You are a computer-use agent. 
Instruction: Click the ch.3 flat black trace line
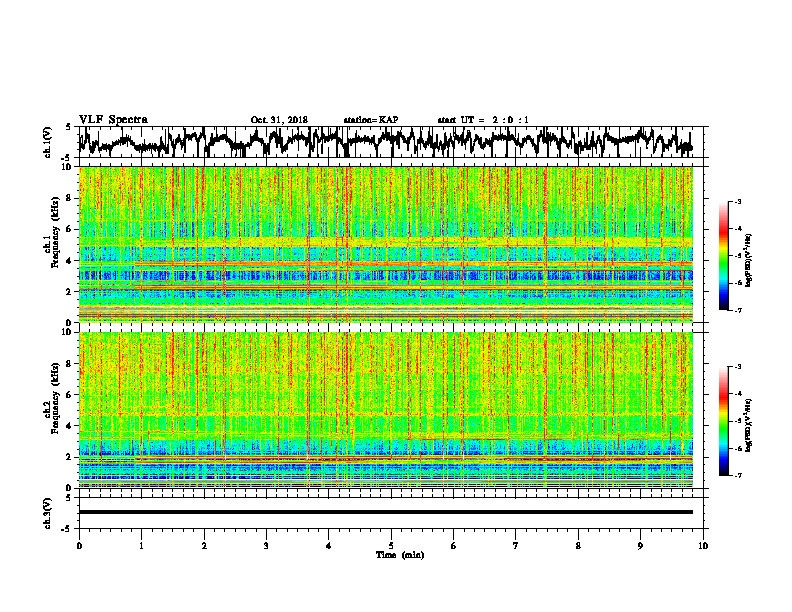(x=386, y=512)
